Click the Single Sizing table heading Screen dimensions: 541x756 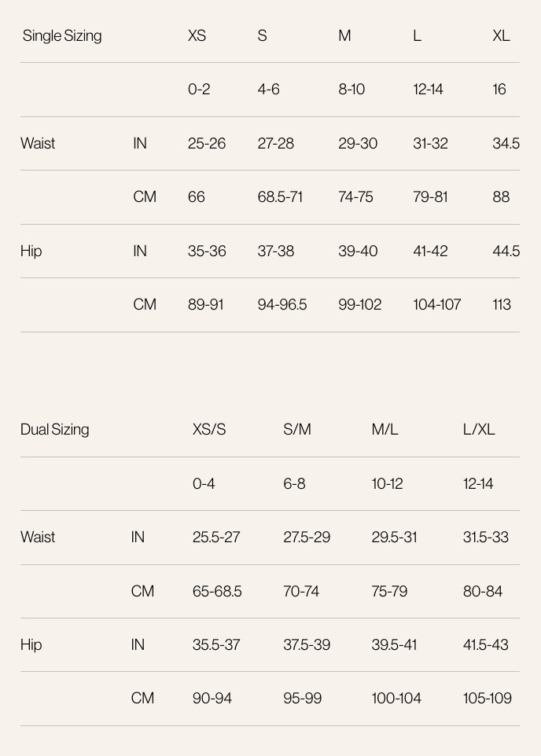click(62, 35)
